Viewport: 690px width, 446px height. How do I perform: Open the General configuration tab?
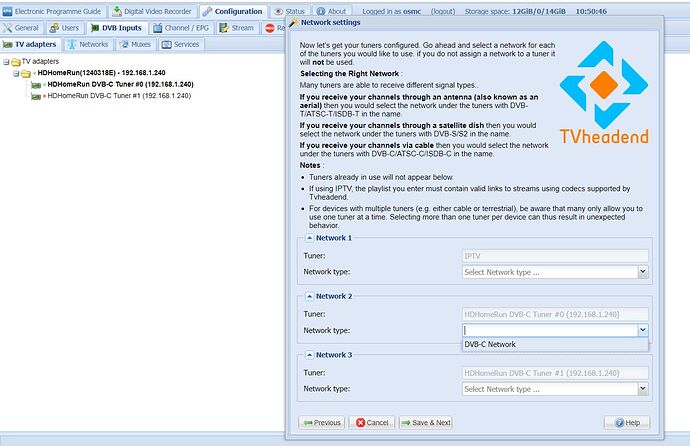21,28
